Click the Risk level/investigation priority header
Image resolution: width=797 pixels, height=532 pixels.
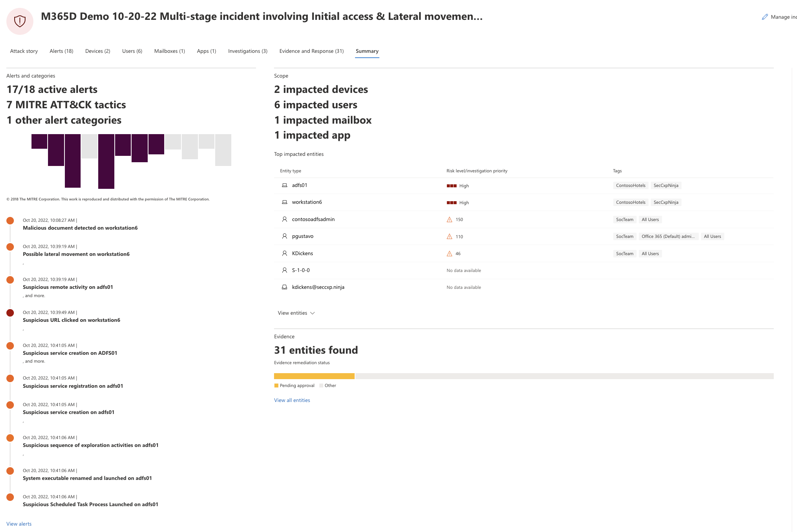477,171
